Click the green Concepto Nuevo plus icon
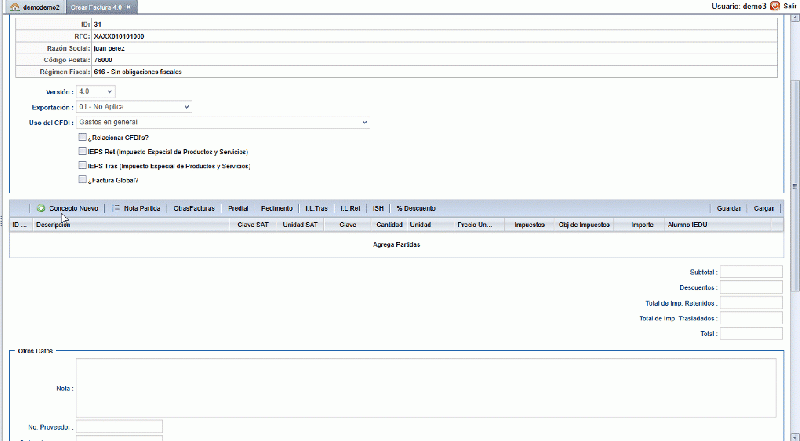This screenshot has height=441, width=800. point(41,208)
